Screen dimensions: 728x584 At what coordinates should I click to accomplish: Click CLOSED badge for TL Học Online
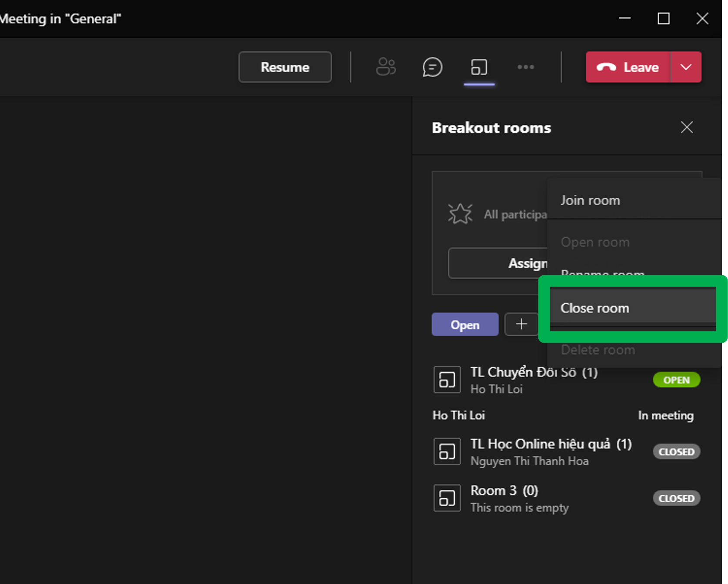676,451
